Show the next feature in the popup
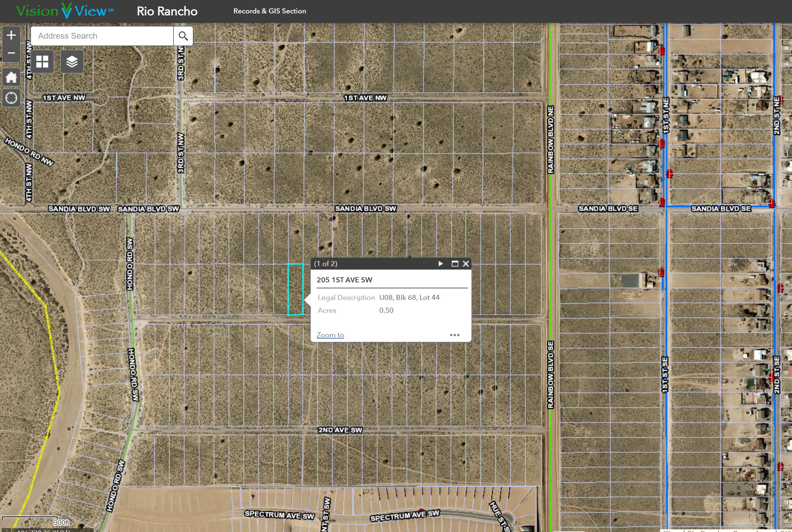 pyautogui.click(x=440, y=264)
